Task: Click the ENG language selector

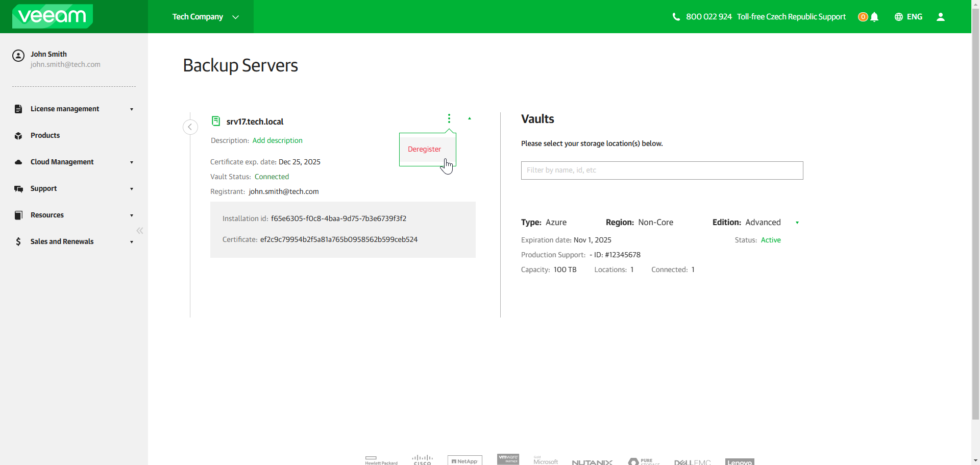Action: 915,17
